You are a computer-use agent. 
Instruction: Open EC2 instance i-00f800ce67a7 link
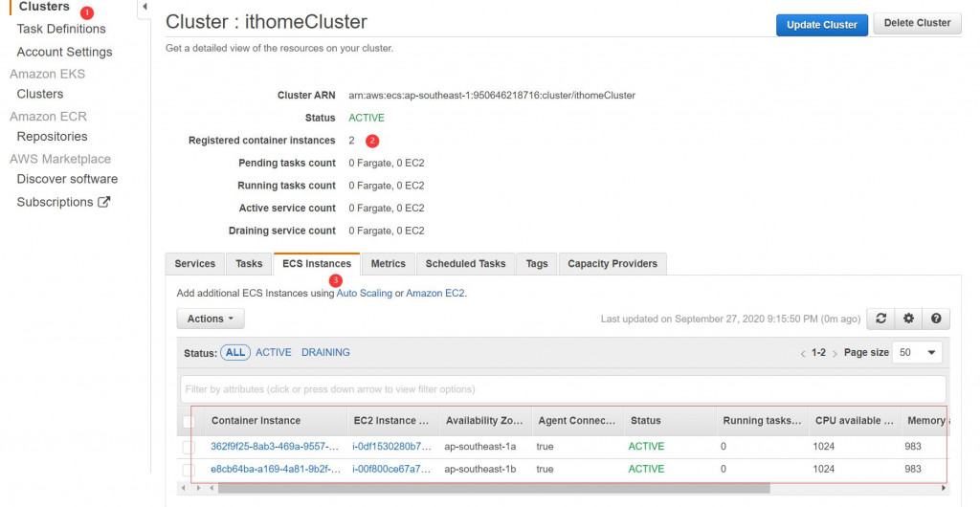point(391,469)
